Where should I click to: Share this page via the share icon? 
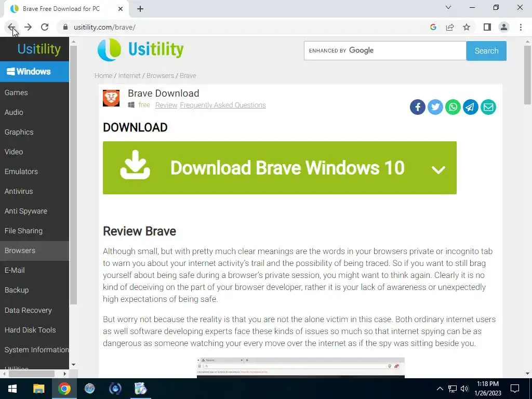click(x=450, y=27)
